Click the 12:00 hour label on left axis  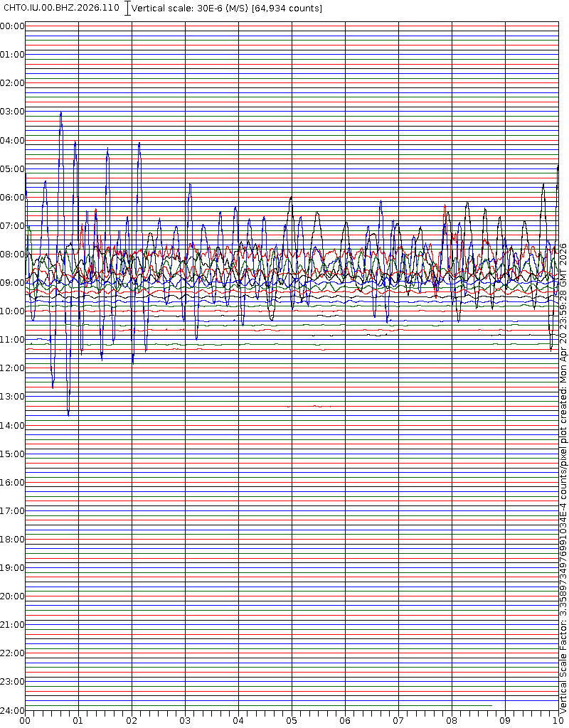tap(12, 368)
